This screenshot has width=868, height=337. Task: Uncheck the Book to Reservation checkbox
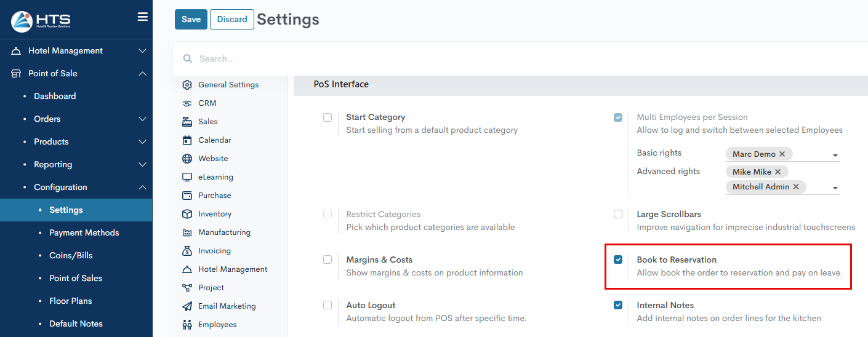pyautogui.click(x=618, y=260)
